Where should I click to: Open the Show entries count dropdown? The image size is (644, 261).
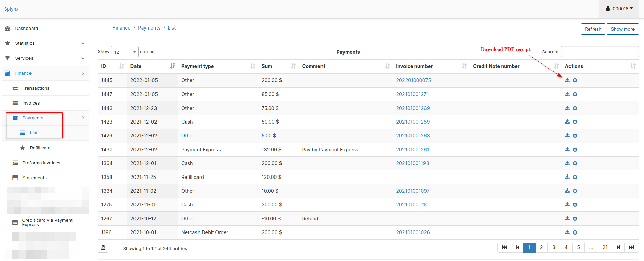[124, 52]
